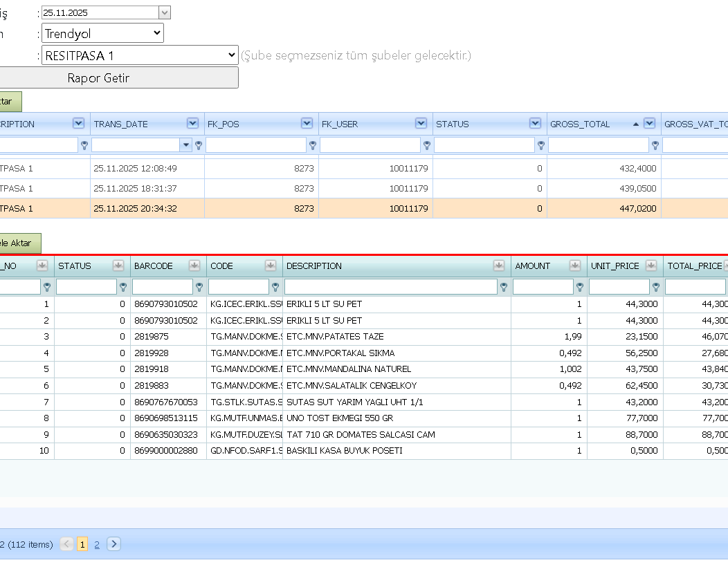Select highlighted row 25.11.2025 20:34:32

click(364, 208)
